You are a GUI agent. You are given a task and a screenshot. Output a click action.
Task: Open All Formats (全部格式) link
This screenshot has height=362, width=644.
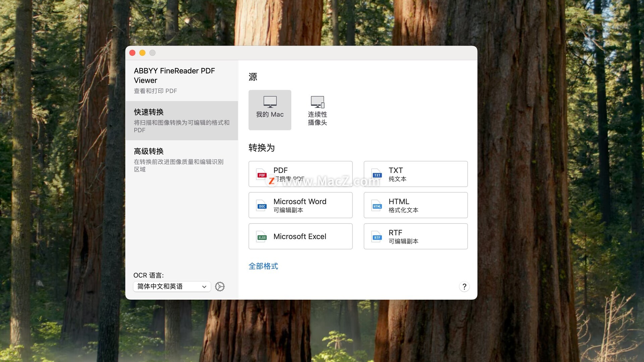[263, 266]
